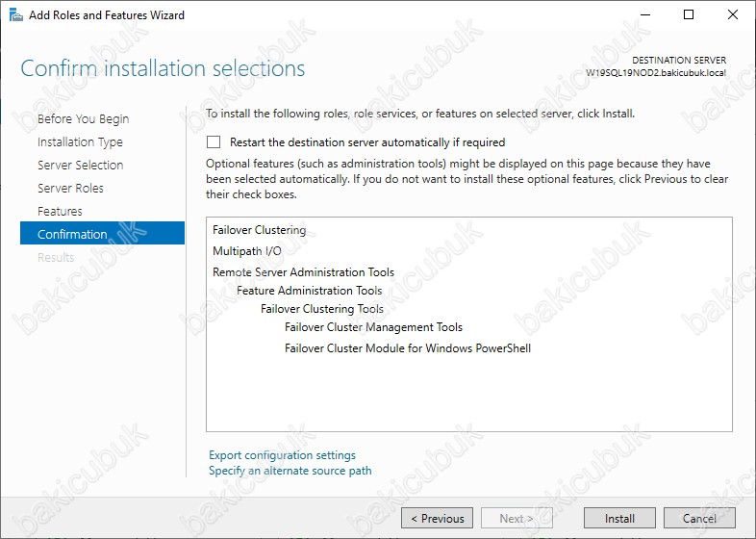Click Remote Server Administration Tools item

[303, 272]
